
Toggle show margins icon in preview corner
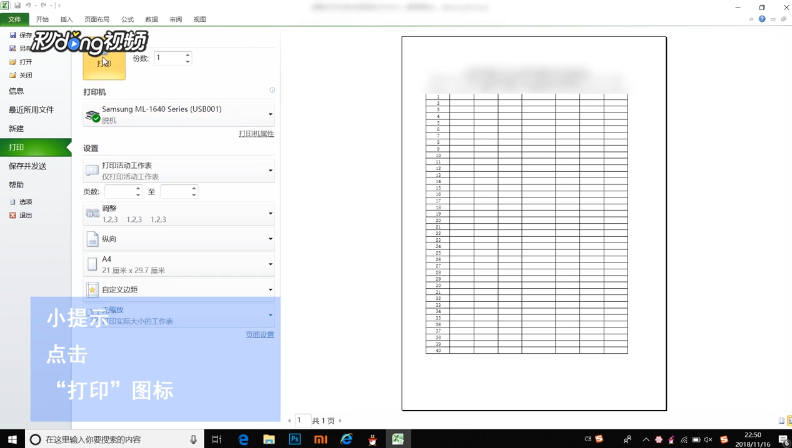(781, 420)
